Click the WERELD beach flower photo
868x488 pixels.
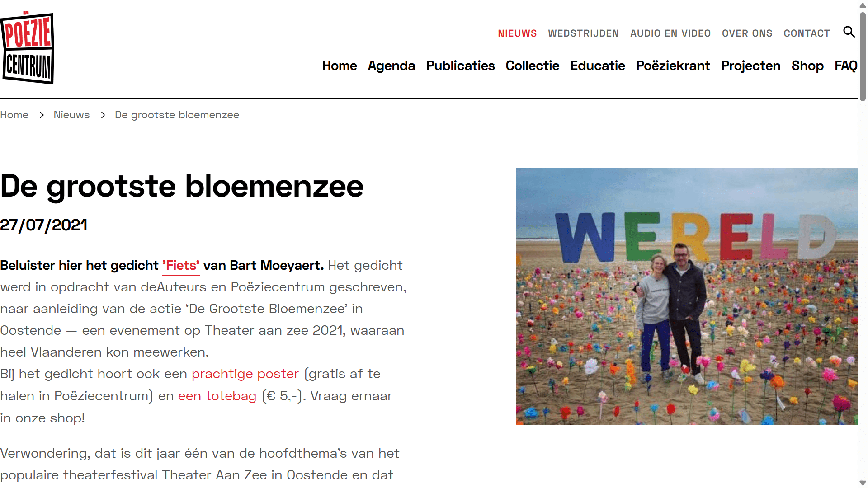pyautogui.click(x=686, y=296)
